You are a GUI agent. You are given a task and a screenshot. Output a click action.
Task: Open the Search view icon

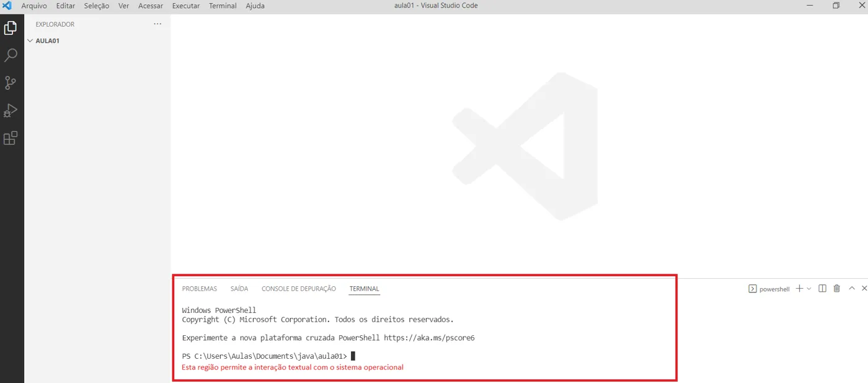coord(11,55)
